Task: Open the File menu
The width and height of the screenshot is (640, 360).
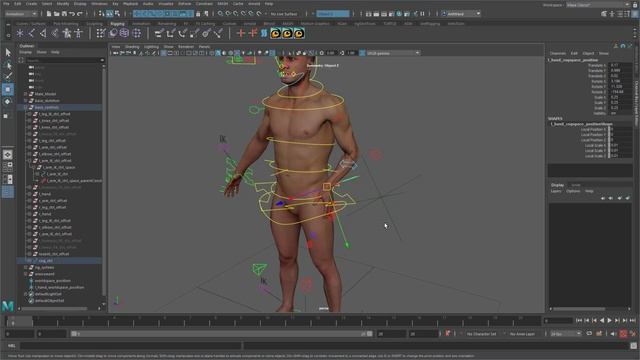Action: pos(6,4)
